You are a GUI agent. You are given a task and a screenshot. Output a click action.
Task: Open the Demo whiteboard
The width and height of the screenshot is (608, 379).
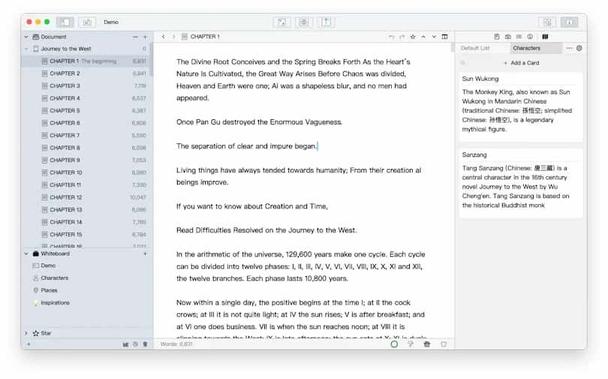(x=86, y=266)
